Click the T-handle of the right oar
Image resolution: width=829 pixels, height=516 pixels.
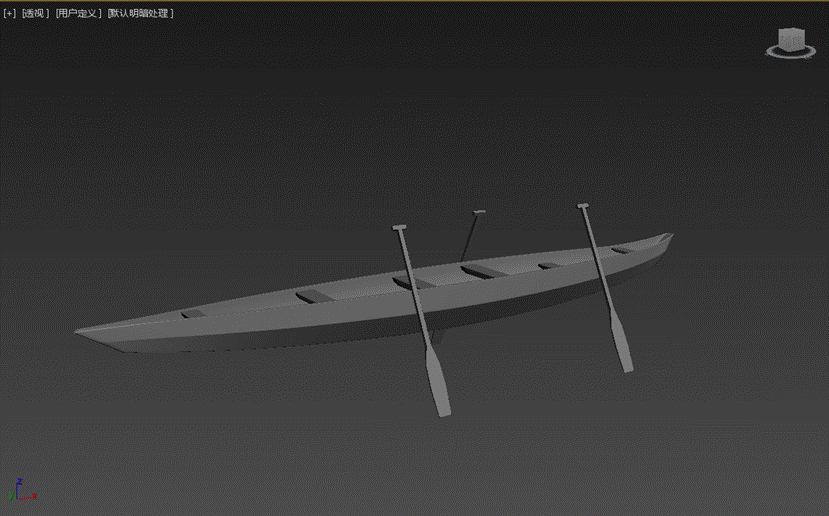point(583,206)
